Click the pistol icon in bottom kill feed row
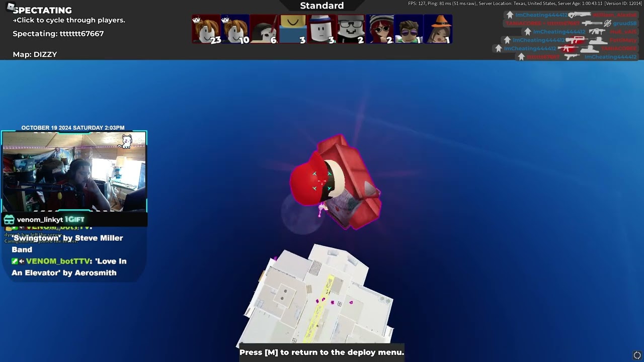Screen dimensions: 644x362 tap(572, 57)
